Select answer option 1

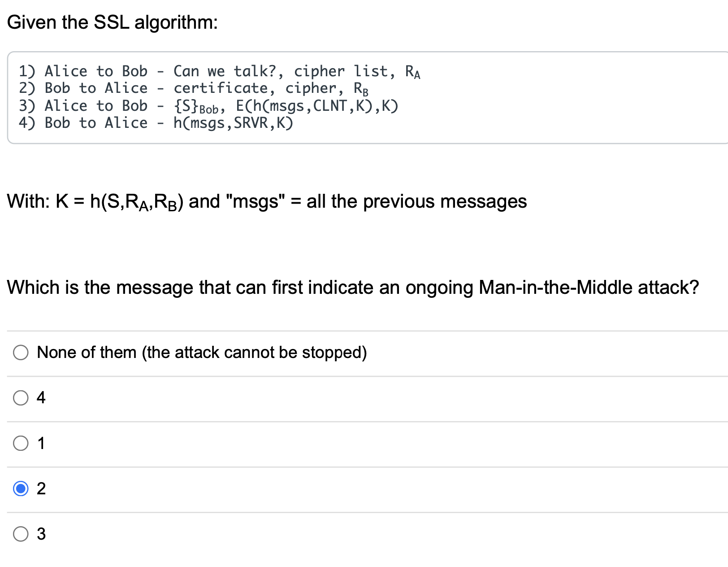point(20,444)
